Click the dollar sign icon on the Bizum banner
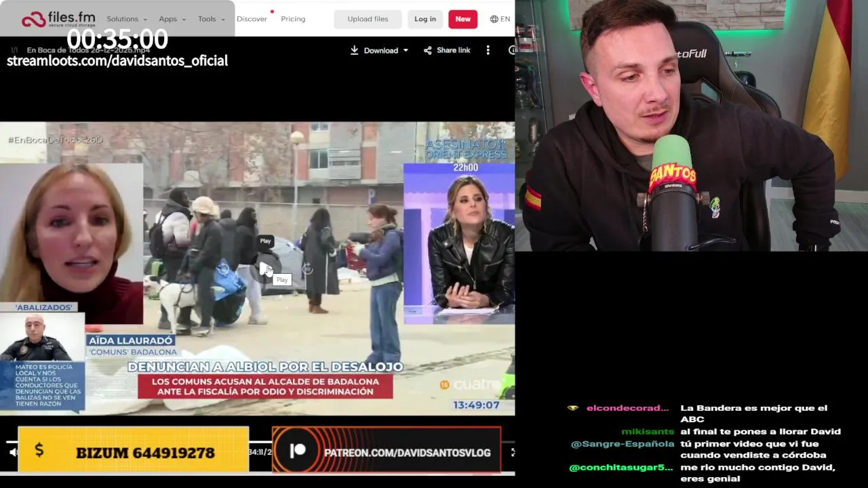Image resolution: width=868 pixels, height=488 pixels. (x=39, y=450)
